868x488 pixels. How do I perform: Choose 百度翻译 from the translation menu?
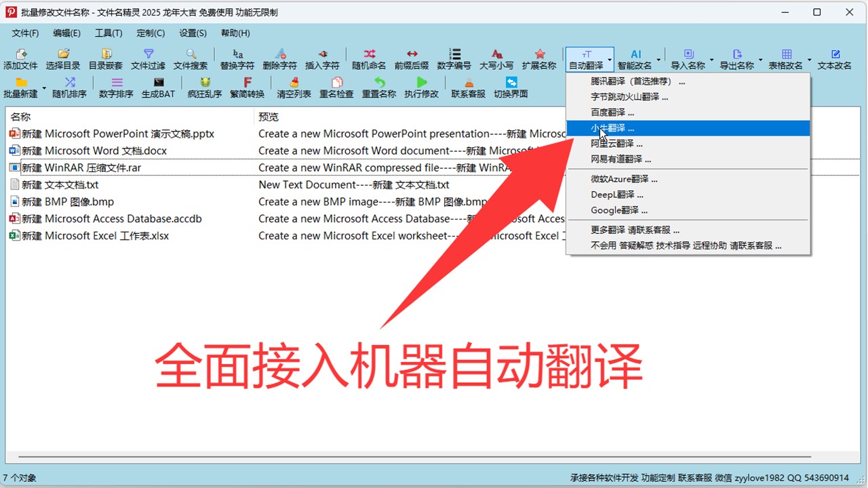(x=612, y=113)
